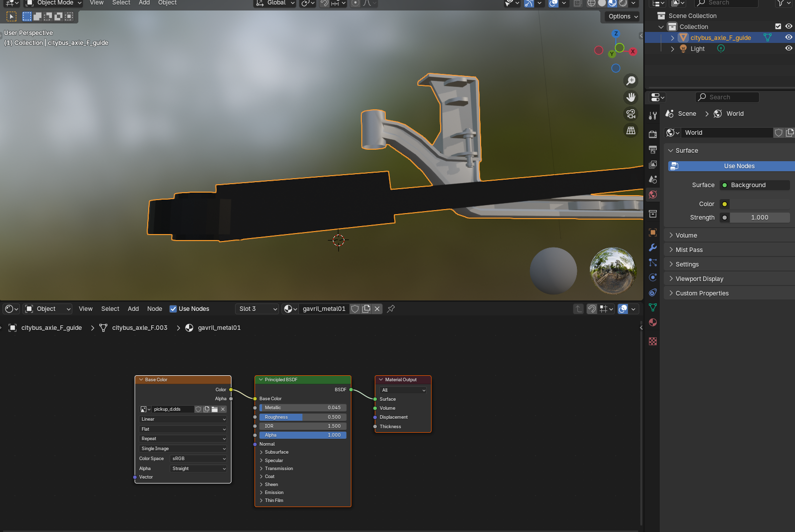The width and height of the screenshot is (795, 532).
Task: Click the red X axis on the navigation gizmo
Action: point(633,51)
